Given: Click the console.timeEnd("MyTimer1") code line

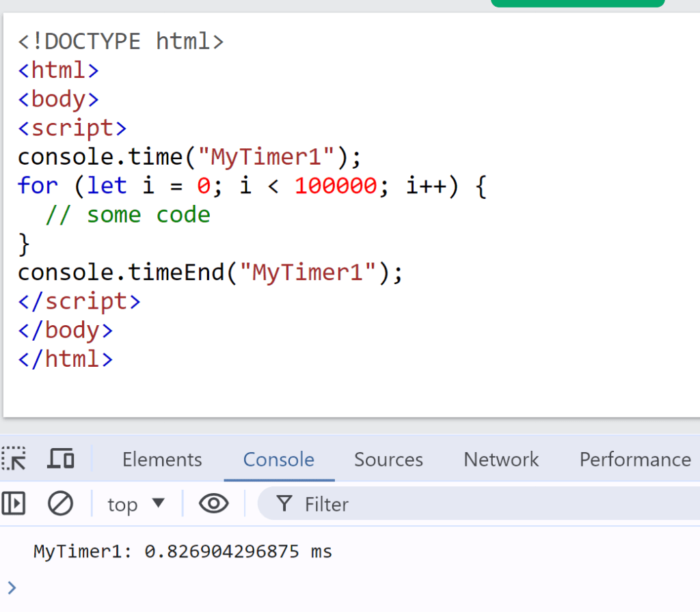Looking at the screenshot, I should pyautogui.click(x=211, y=273).
